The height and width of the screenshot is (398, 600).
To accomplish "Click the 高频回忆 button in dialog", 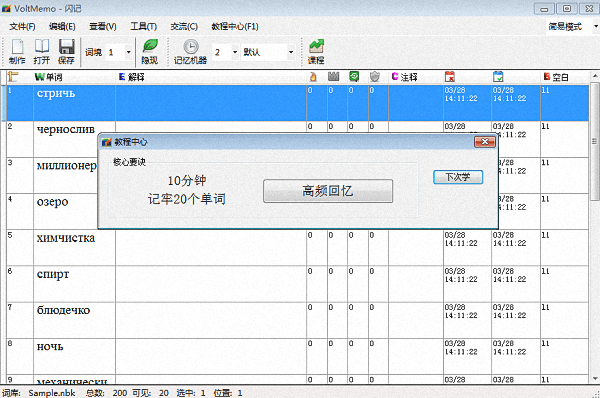I will point(328,191).
